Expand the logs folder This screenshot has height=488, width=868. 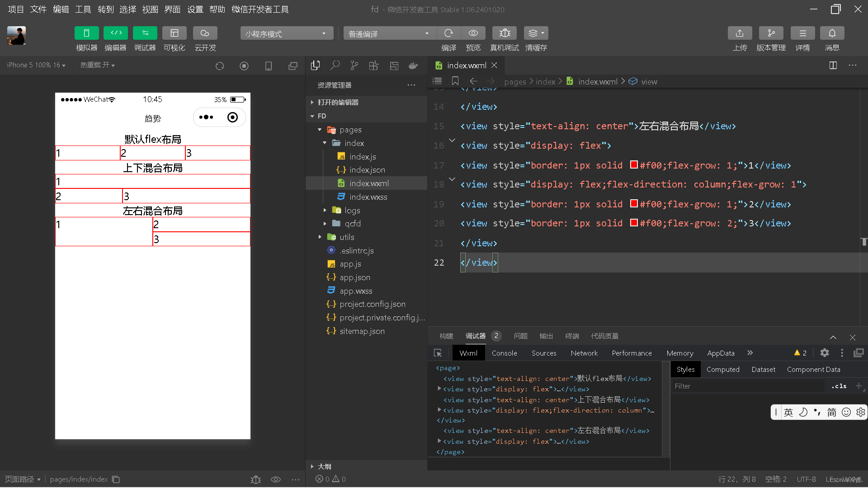click(366, 211)
